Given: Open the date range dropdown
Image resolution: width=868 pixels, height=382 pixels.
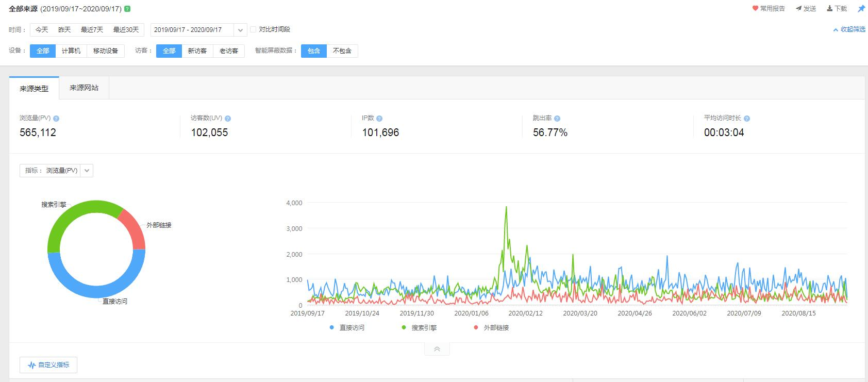Looking at the screenshot, I should tap(240, 30).
